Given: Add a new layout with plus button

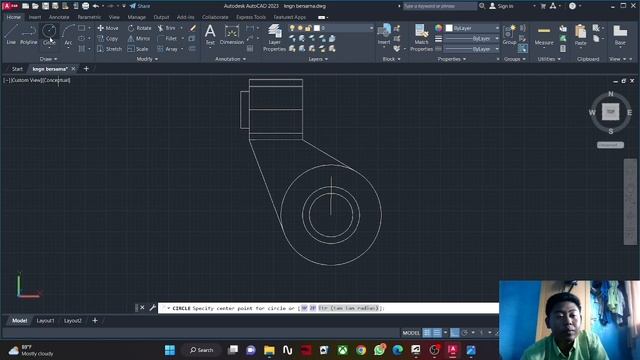Looking at the screenshot, I should 95,320.
